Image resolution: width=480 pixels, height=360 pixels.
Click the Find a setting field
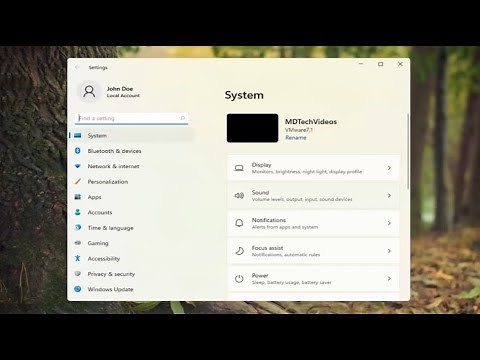132,118
